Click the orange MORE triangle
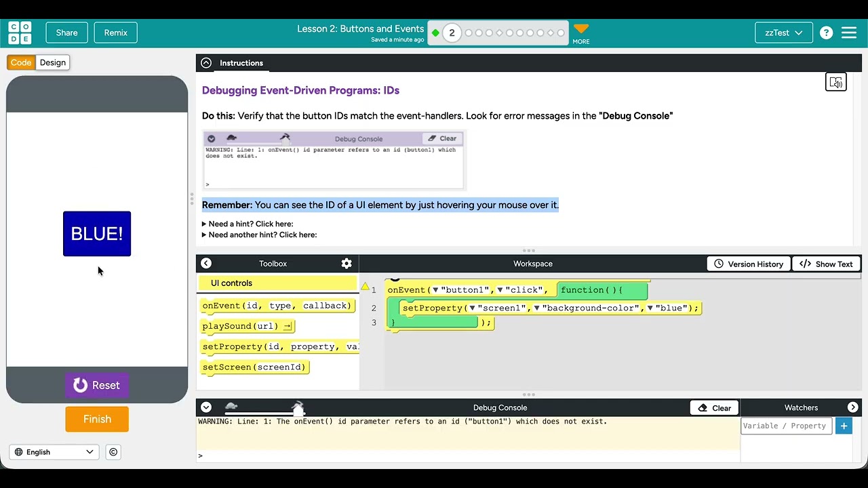The image size is (868, 488). coord(581,29)
